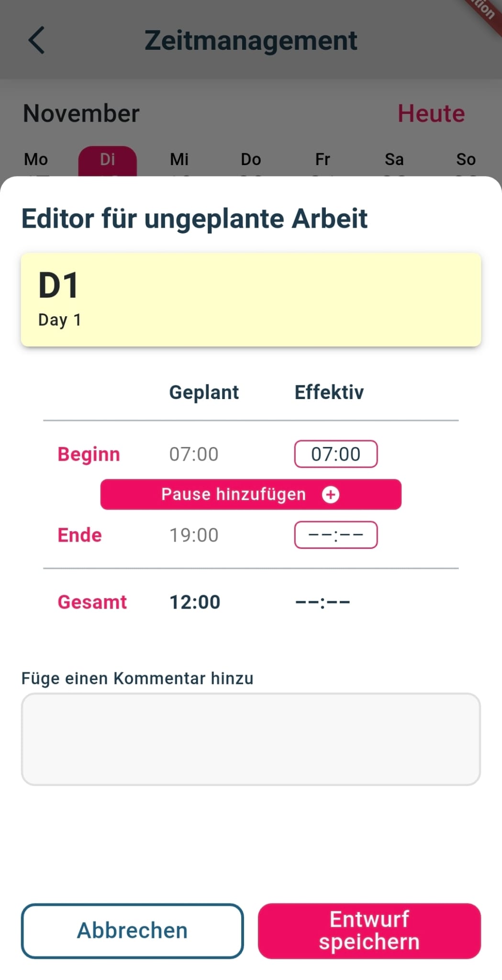Open the Fr day tab

(323, 160)
